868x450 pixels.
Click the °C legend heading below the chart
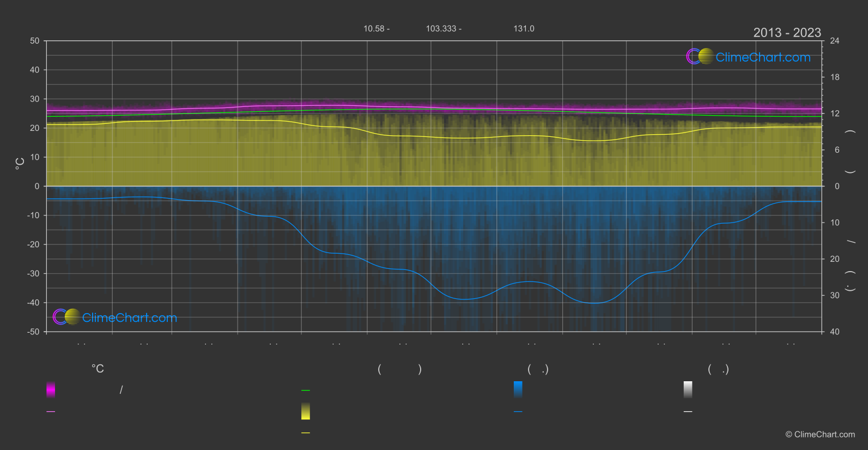point(98,369)
